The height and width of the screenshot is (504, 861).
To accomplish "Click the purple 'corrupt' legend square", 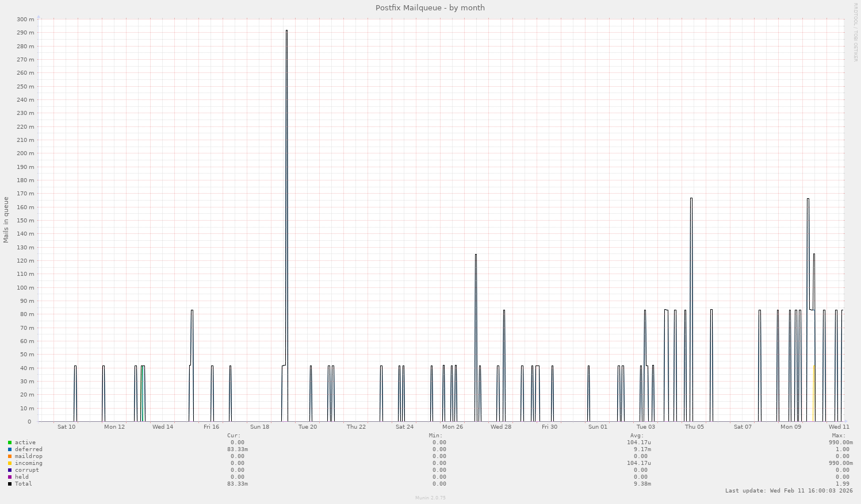I will click(10, 470).
